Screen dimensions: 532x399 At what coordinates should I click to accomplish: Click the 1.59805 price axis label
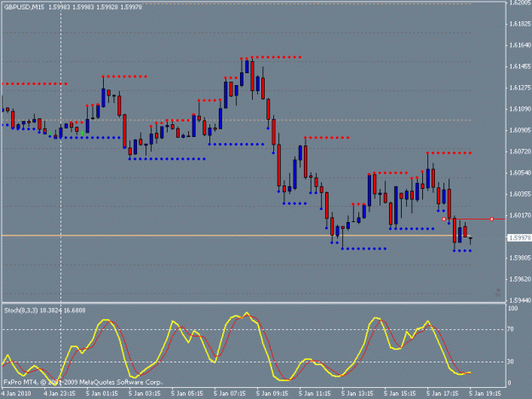pos(520,258)
